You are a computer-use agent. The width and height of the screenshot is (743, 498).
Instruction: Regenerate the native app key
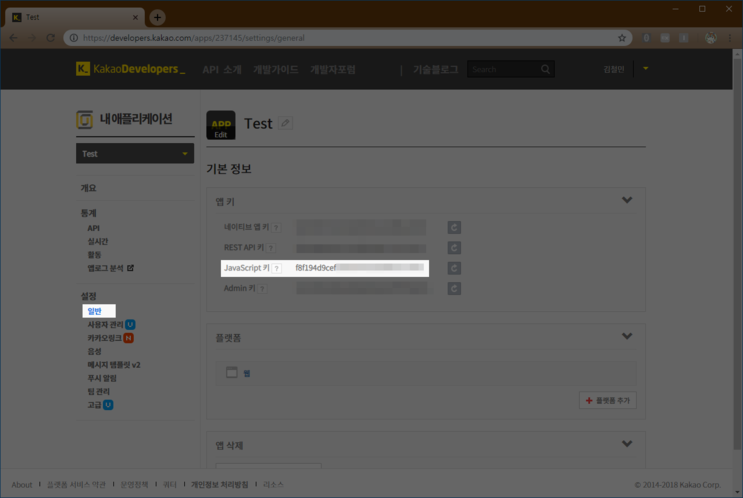(x=454, y=227)
